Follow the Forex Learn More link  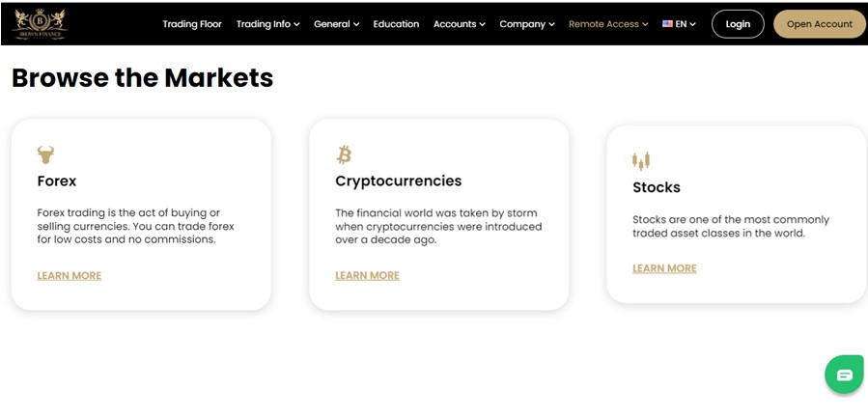point(70,276)
